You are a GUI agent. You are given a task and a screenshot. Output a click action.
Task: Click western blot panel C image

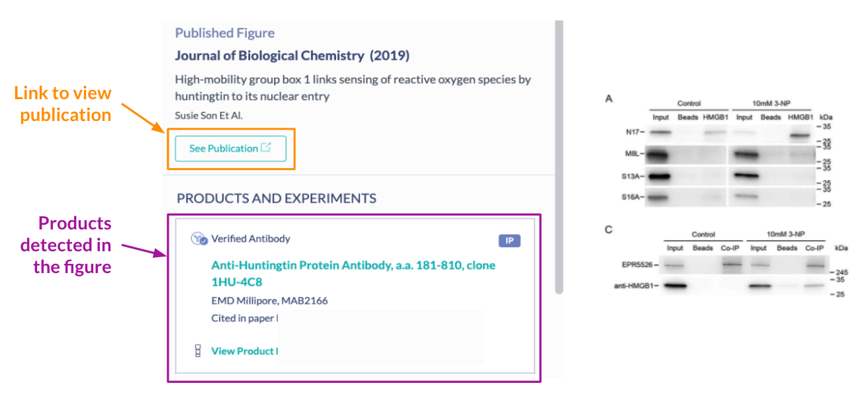click(724, 268)
